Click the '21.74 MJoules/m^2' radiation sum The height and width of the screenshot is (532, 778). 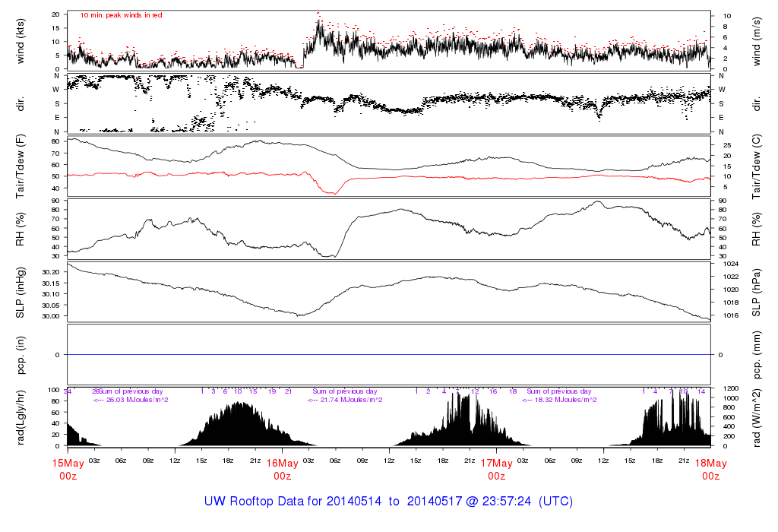[351, 400]
